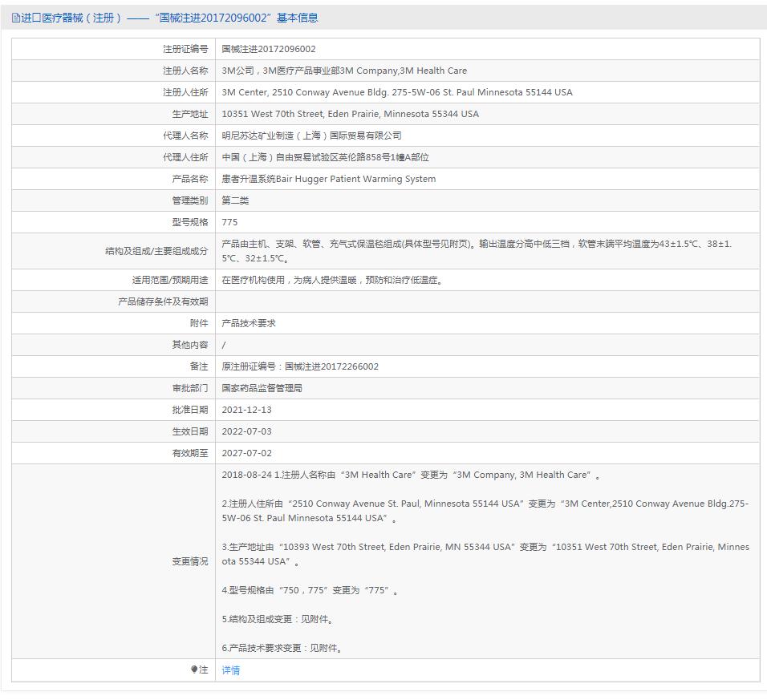Click the 国械注进20172096002 value in the 注册证编号 row

point(269,49)
